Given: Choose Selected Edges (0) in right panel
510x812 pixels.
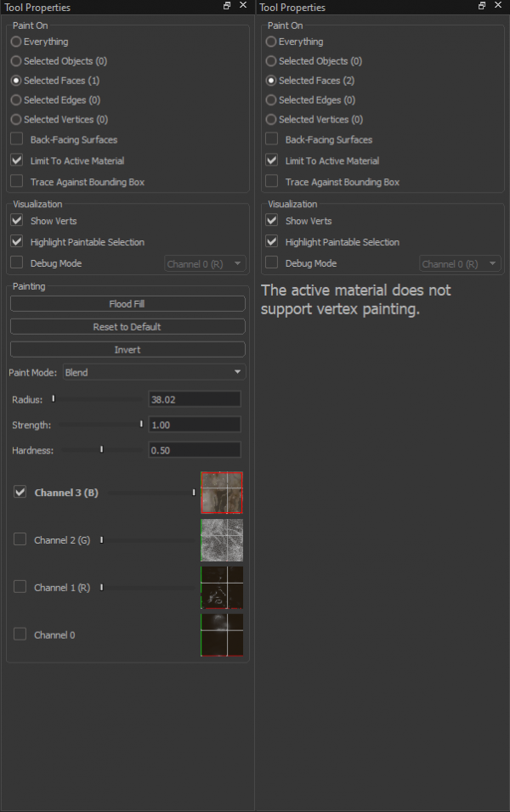Looking at the screenshot, I should (271, 100).
